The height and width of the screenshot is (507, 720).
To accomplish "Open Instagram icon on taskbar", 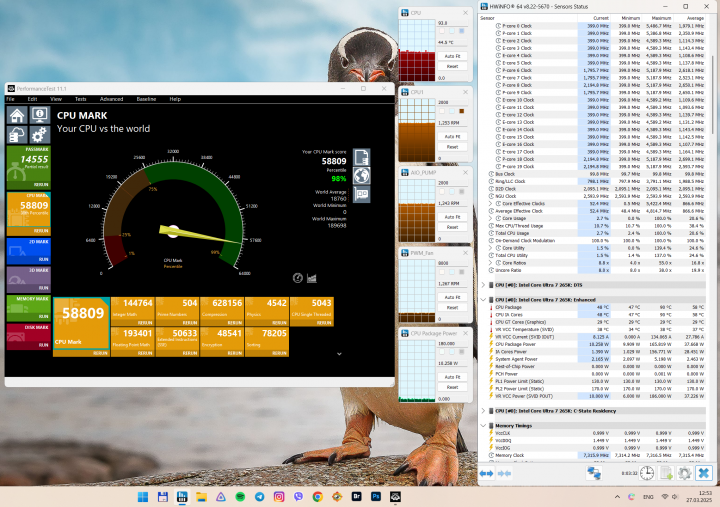I will (x=279, y=496).
